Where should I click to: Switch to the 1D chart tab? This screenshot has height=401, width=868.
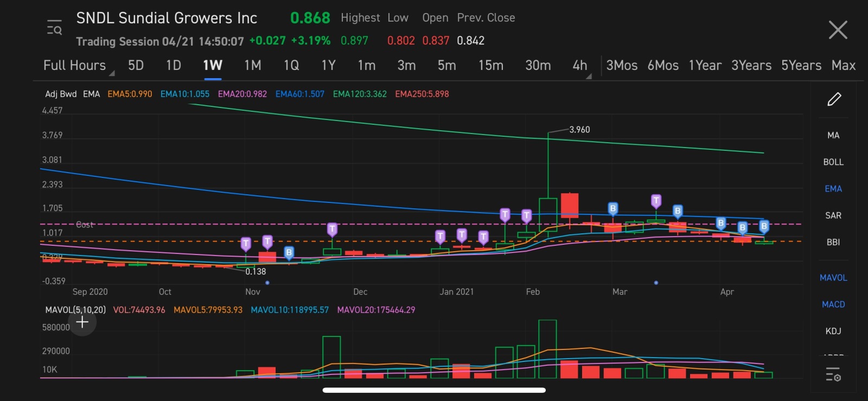click(x=174, y=66)
